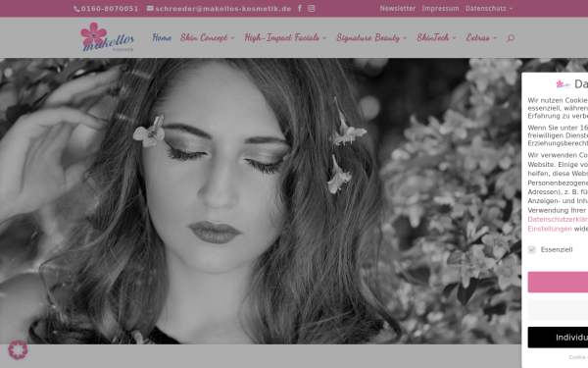
Task: Open the Instagram icon link
Action: [312, 8]
